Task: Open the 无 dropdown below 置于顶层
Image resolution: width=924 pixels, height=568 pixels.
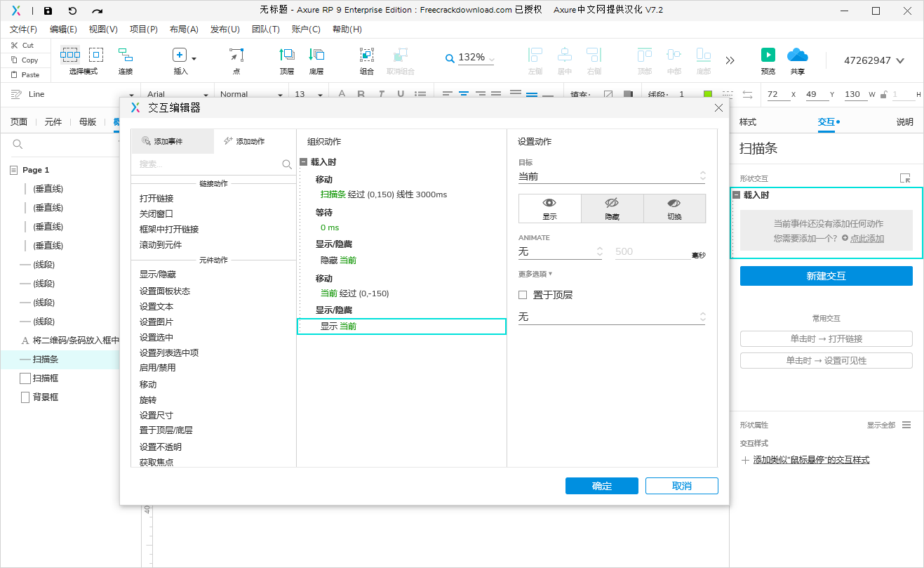Action: (x=612, y=317)
